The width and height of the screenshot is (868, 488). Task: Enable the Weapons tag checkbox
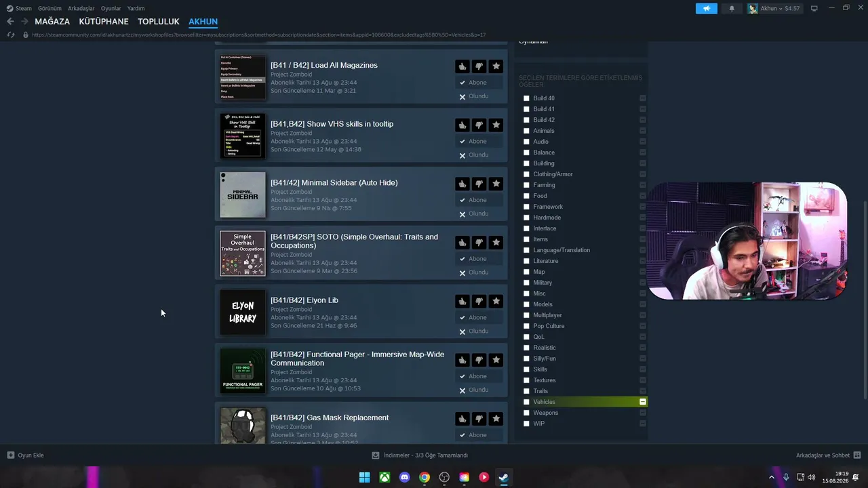click(x=526, y=413)
